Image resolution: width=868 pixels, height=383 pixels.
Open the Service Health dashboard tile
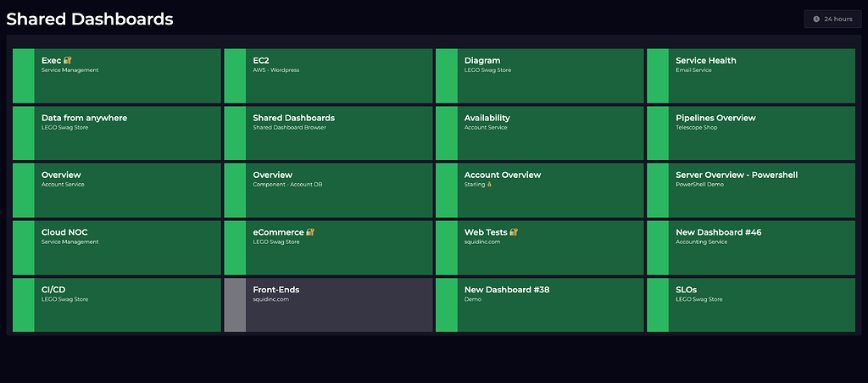pos(751,75)
